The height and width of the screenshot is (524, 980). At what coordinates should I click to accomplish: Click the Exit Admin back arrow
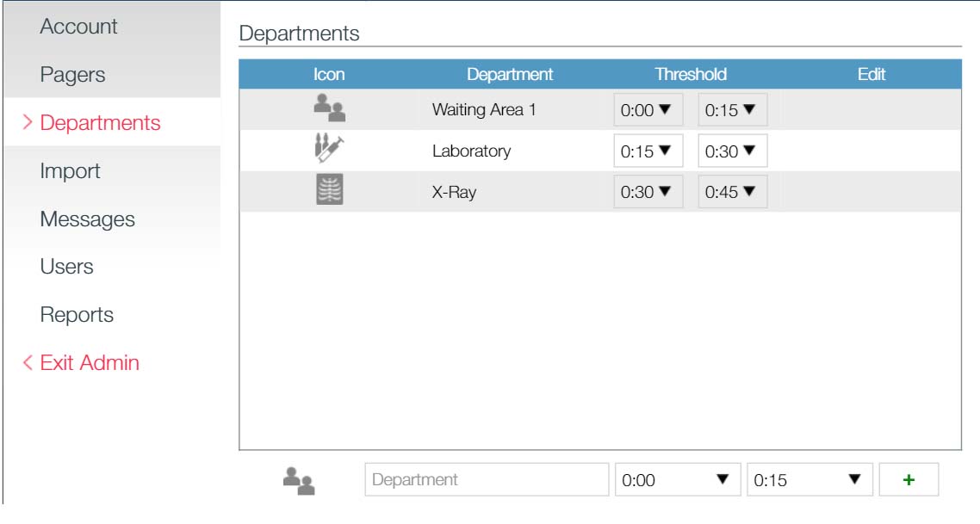coord(28,362)
